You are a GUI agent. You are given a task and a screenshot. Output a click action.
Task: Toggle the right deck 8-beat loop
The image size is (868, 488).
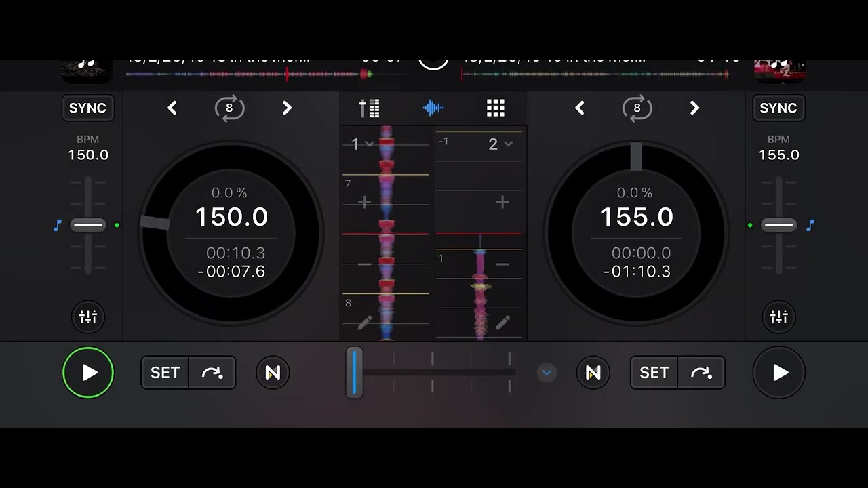pyautogui.click(x=637, y=108)
